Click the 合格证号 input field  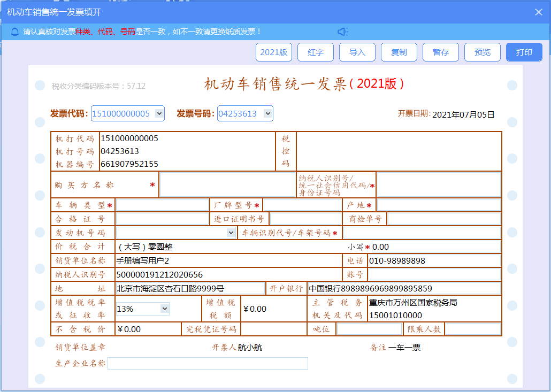(162, 219)
